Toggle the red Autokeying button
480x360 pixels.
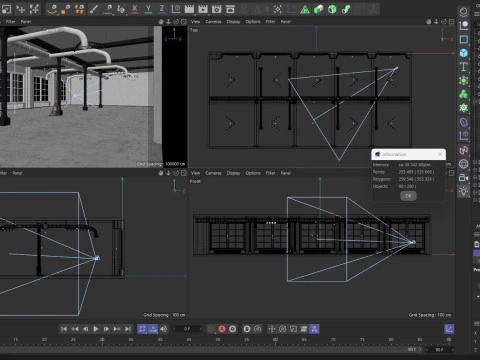pos(222,329)
